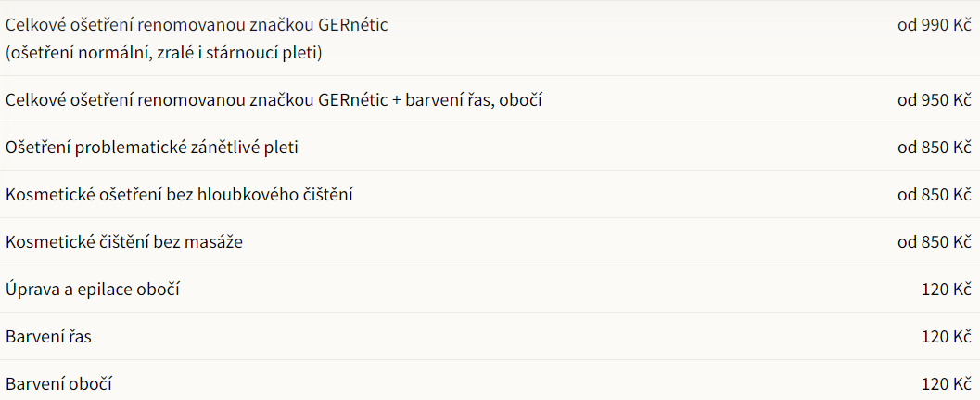Viewport: 980px width, 400px height.
Task: Select the 'Celkové ošetření renomovanou značkou GERnétic' row
Action: (x=490, y=38)
